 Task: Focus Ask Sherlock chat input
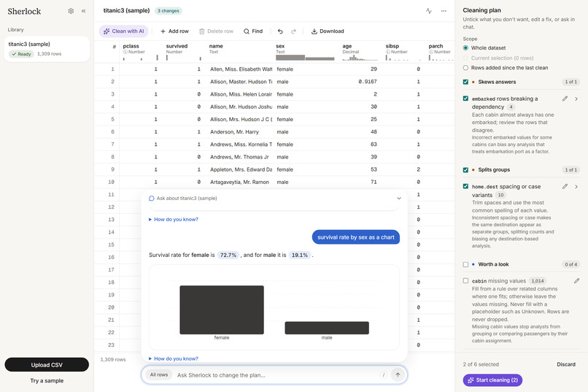pyautogui.click(x=276, y=375)
